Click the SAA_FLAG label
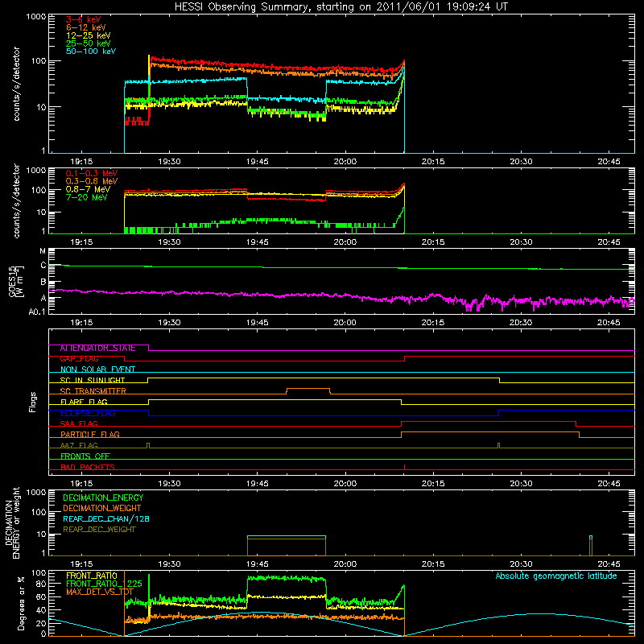The image size is (644, 644). click(x=79, y=423)
